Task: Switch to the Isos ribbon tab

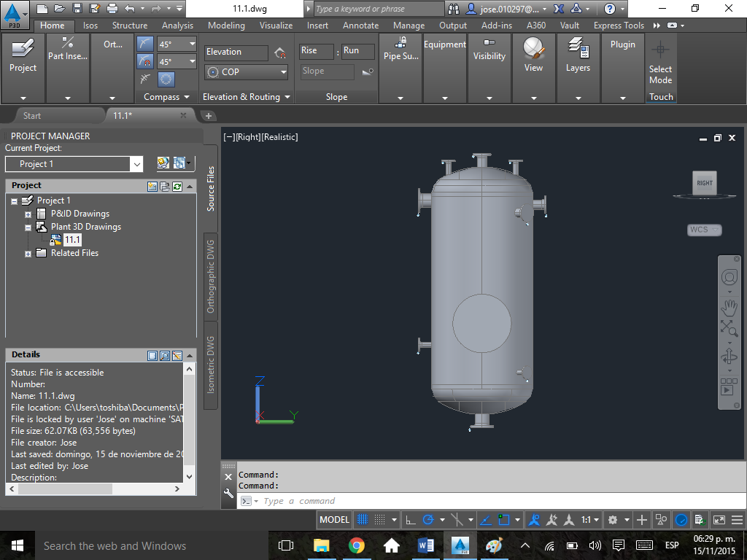Action: 90,26
